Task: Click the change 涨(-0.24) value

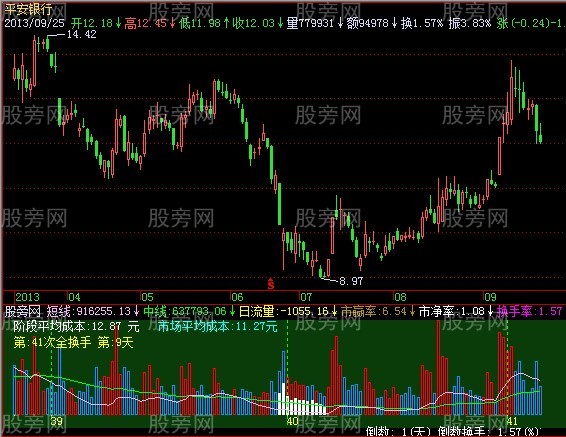Action: pyautogui.click(x=523, y=23)
